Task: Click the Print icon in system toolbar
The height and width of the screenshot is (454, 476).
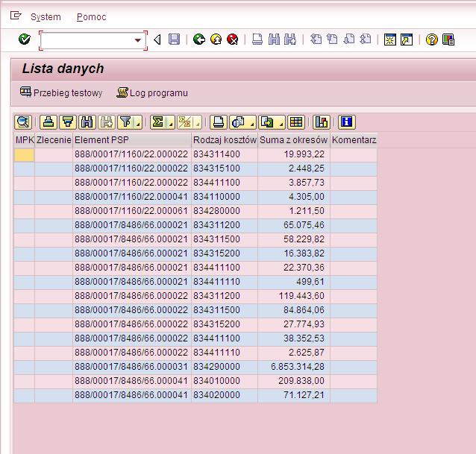Action: click(x=257, y=40)
